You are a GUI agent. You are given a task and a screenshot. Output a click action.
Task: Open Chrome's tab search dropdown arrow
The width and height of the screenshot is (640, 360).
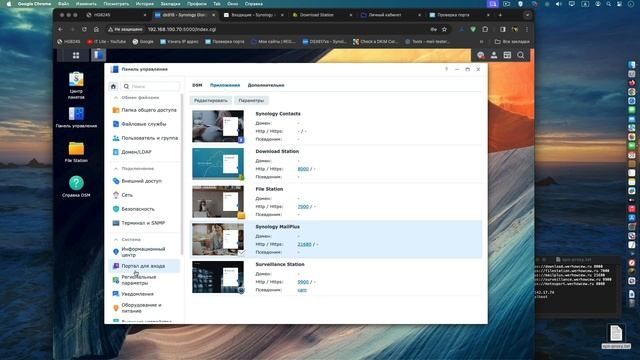[528, 15]
